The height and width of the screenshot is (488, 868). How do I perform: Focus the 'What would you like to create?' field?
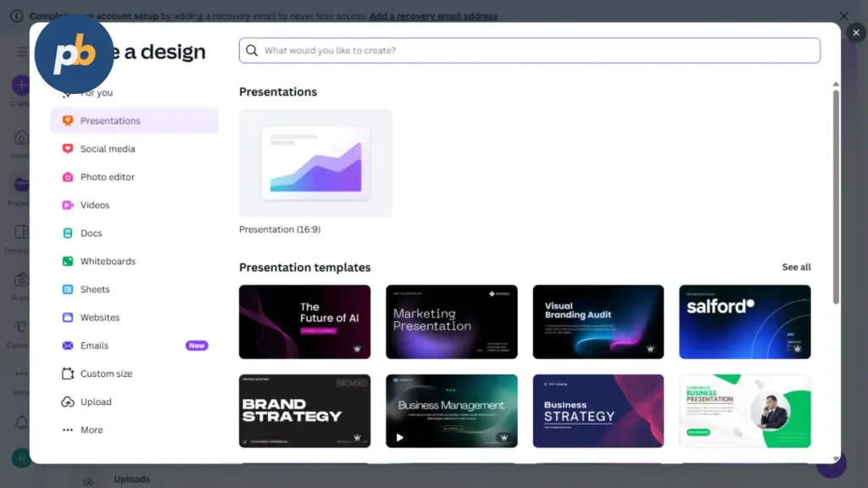click(529, 50)
